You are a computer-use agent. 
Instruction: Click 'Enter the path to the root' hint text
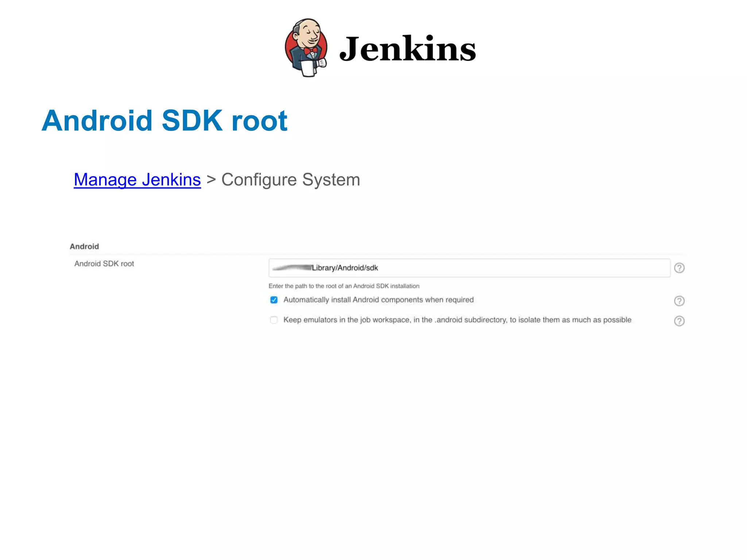click(344, 286)
